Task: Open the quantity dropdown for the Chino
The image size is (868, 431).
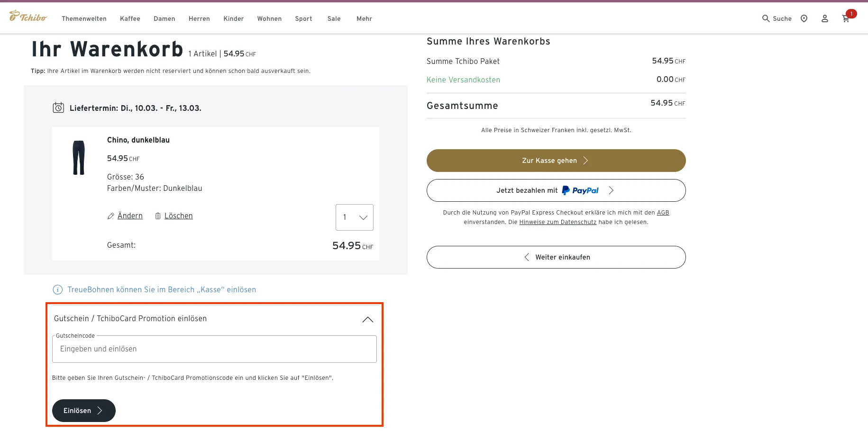Action: [354, 217]
